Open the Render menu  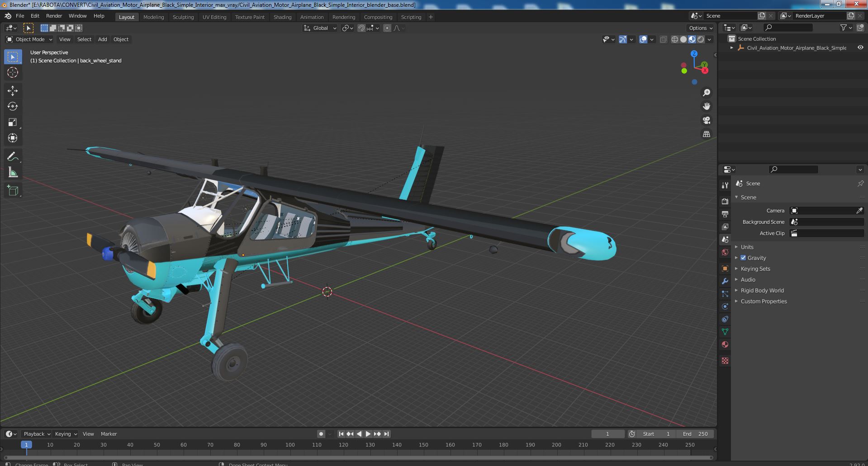[x=54, y=16]
